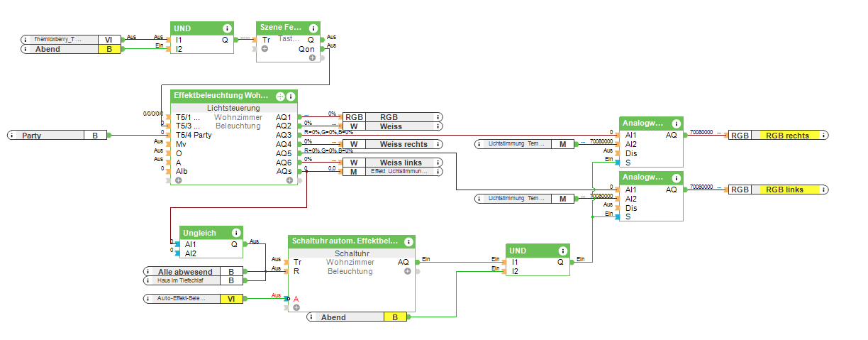Image resolution: width=868 pixels, height=340 pixels.
Task: Select the Effekt Lichtstimmun... memory flag connector
Action: 393,171
